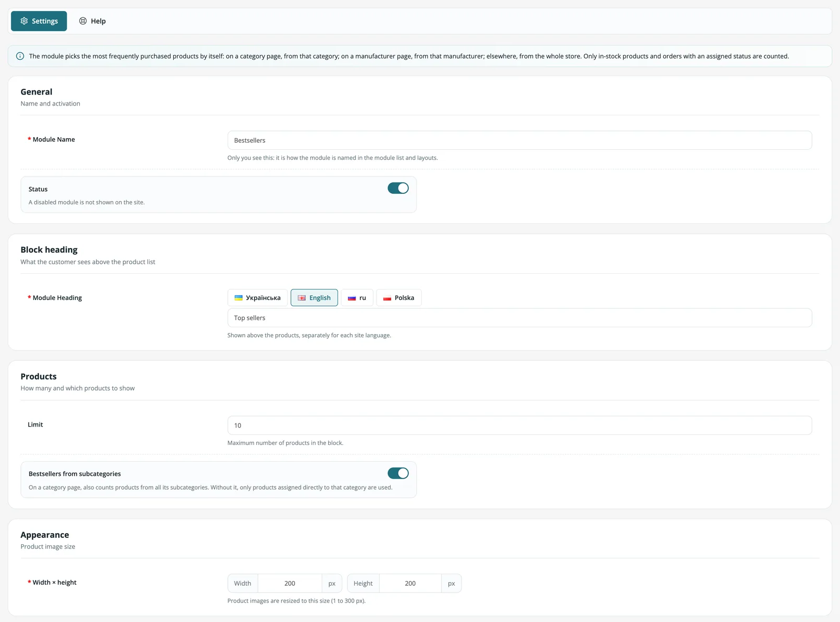
Task: Click the Limit label
Action: pyautogui.click(x=35, y=424)
